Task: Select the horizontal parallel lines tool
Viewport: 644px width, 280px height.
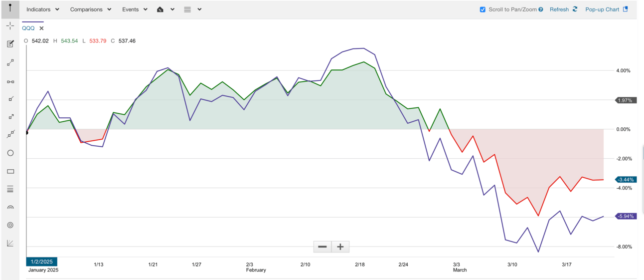Action: click(10, 189)
